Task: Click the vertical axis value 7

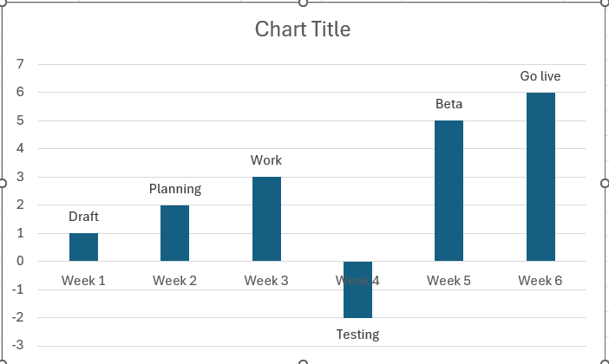Action: pos(19,64)
